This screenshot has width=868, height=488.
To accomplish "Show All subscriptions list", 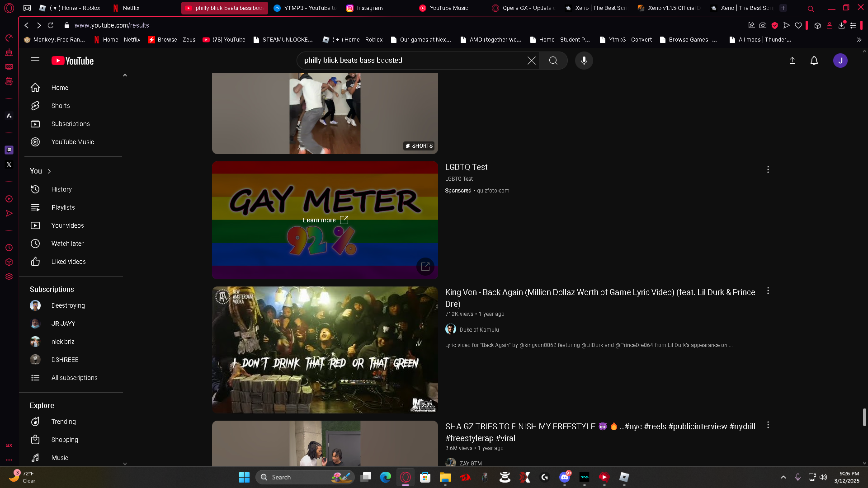I will click(x=73, y=378).
